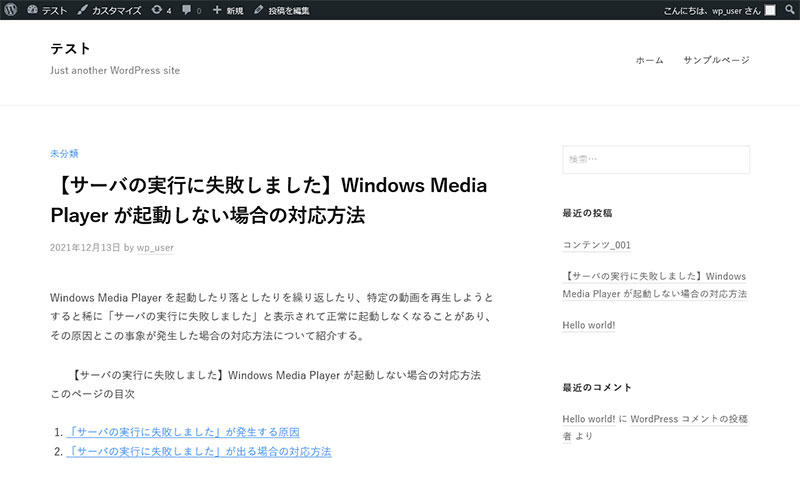Open the 未分類 category link
The width and height of the screenshot is (800, 488).
[x=64, y=154]
